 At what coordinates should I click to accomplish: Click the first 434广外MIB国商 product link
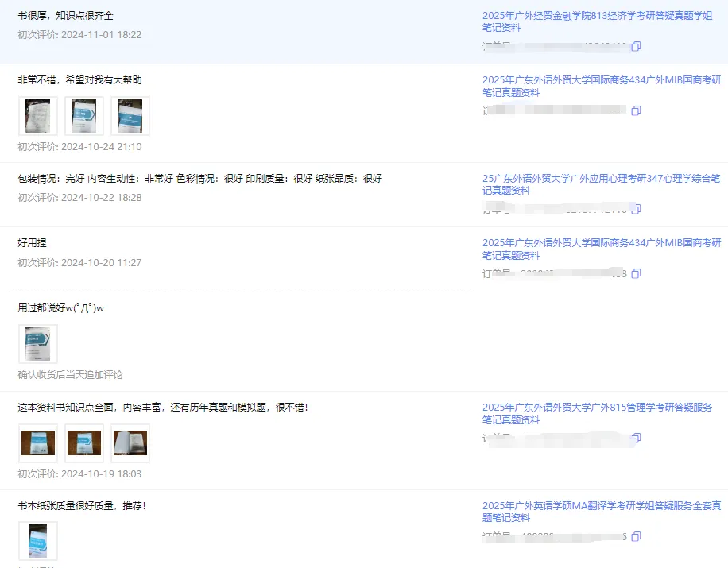(x=598, y=85)
